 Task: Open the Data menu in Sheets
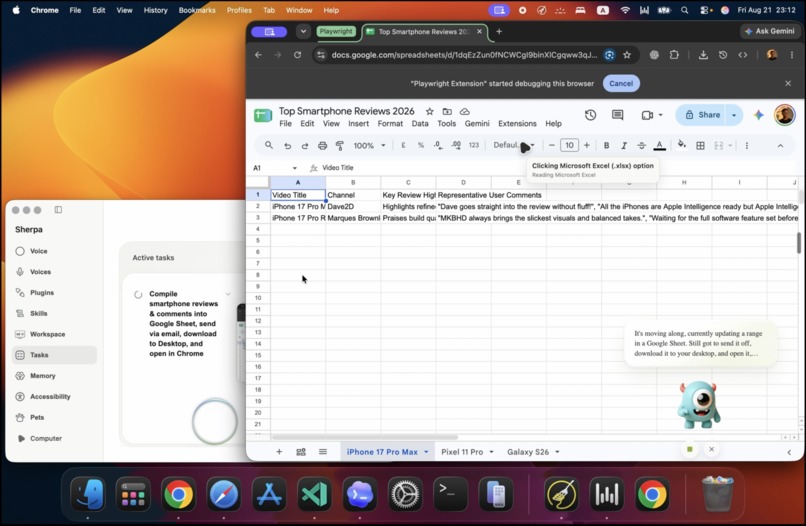(419, 124)
